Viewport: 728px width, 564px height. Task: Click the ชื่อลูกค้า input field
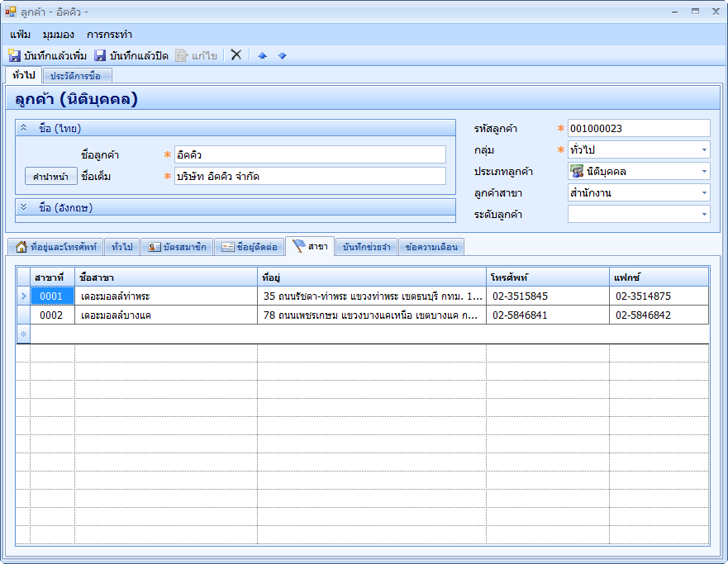[x=310, y=154]
